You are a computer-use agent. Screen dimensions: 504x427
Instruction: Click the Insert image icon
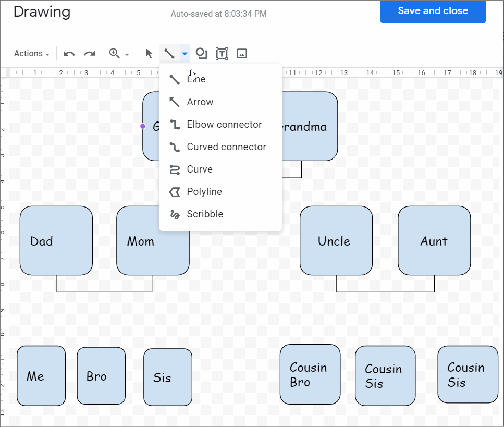tap(241, 53)
